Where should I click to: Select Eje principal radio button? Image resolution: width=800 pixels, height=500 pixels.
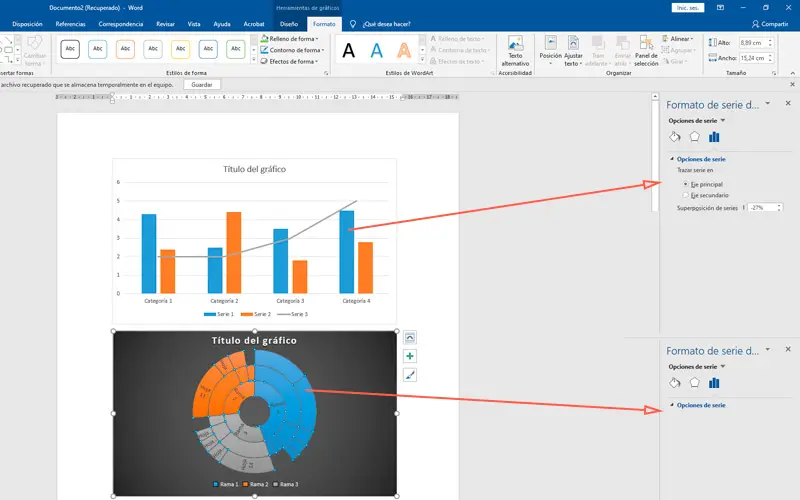(x=686, y=184)
